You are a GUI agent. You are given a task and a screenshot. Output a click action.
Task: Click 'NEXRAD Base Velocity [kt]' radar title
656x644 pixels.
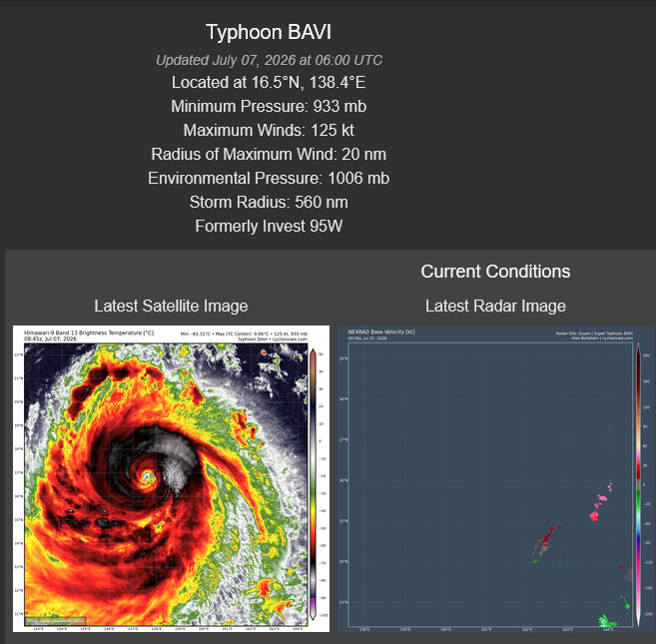[x=381, y=331]
